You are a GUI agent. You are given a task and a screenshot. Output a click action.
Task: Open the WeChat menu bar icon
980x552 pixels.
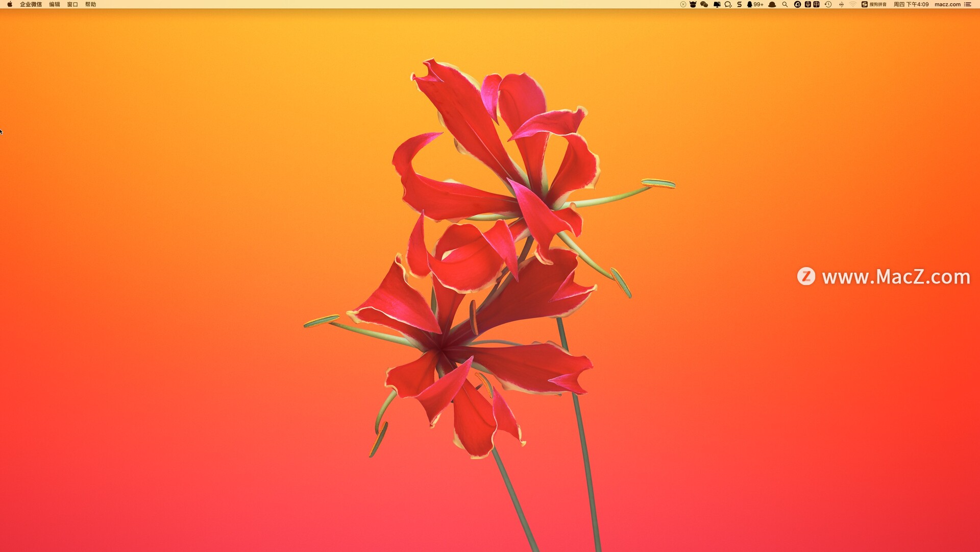click(704, 4)
